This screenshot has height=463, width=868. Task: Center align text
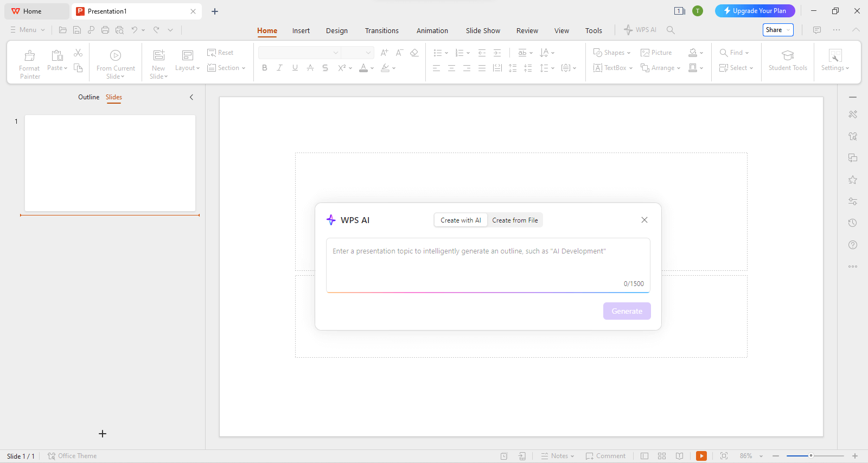(451, 68)
